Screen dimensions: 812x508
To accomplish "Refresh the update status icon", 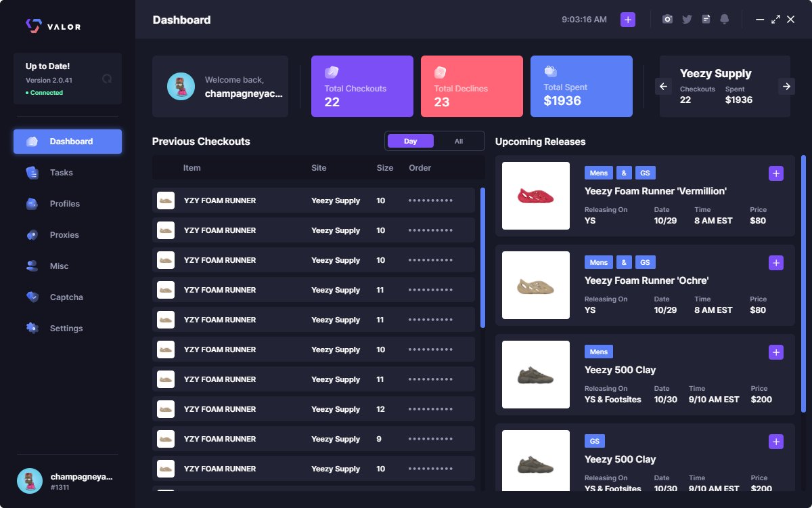I will [107, 79].
